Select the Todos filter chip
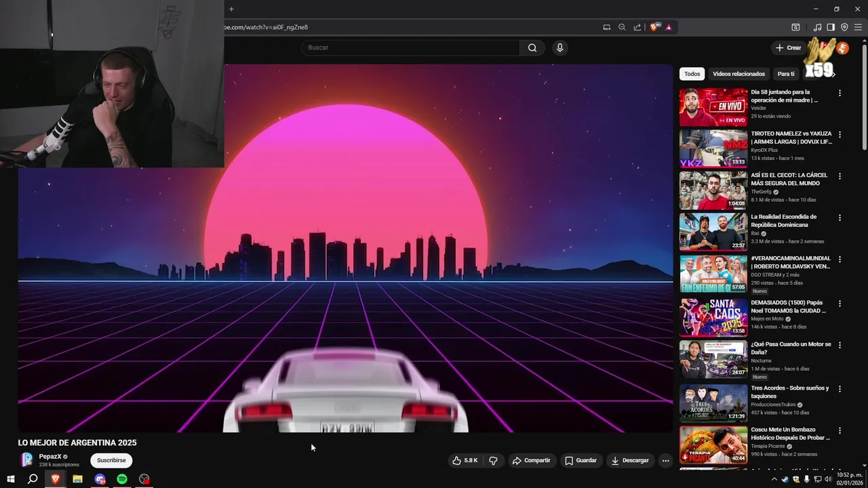868x488 pixels. click(692, 74)
